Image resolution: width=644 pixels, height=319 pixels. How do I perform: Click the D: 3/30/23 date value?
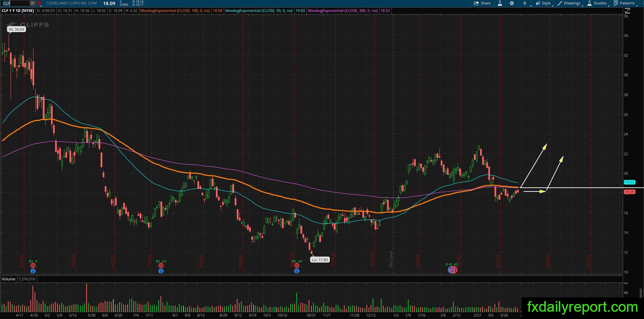click(x=46, y=11)
